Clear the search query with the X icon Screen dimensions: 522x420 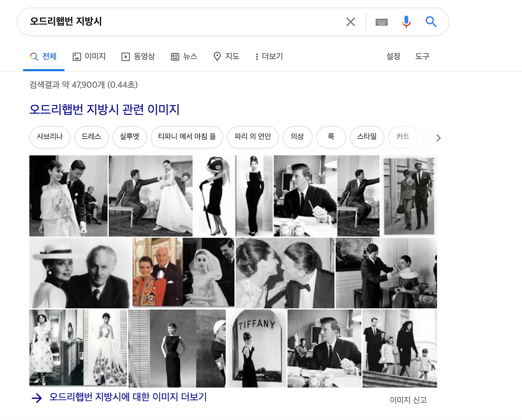[350, 22]
